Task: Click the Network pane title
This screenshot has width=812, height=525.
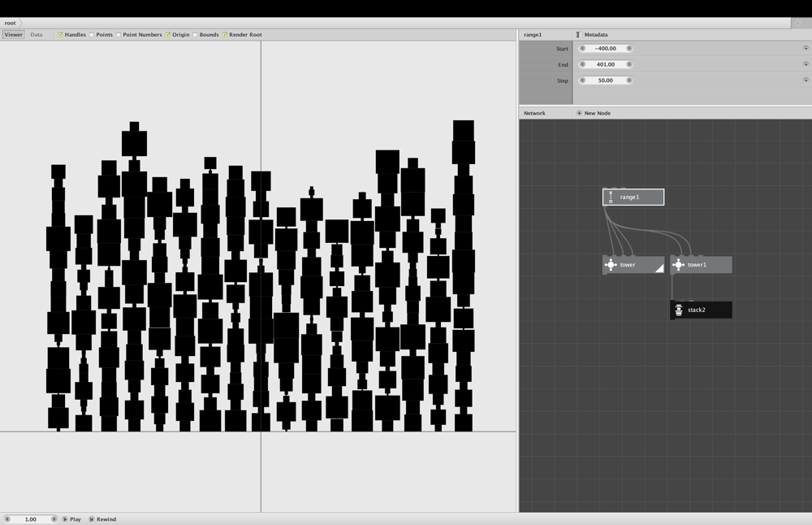Action: [534, 113]
